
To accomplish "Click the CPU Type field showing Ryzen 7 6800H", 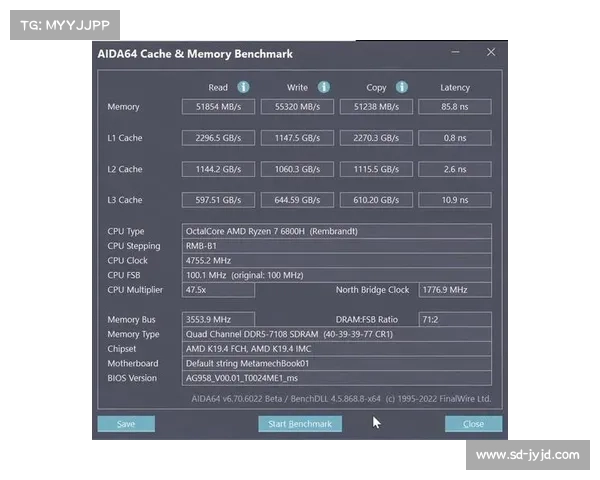I will (x=336, y=231).
